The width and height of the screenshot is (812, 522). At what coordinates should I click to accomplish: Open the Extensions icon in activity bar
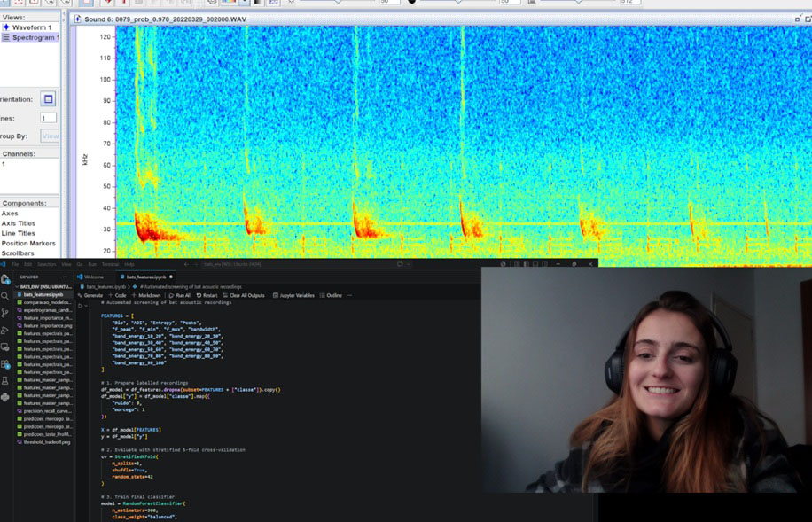click(x=5, y=364)
